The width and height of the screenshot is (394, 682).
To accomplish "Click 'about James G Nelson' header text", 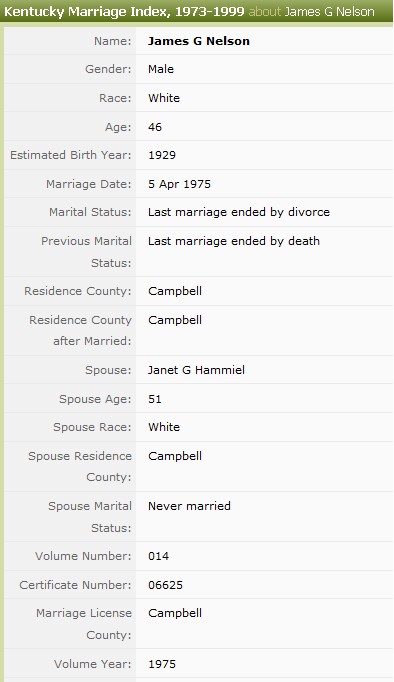I will pos(311,11).
